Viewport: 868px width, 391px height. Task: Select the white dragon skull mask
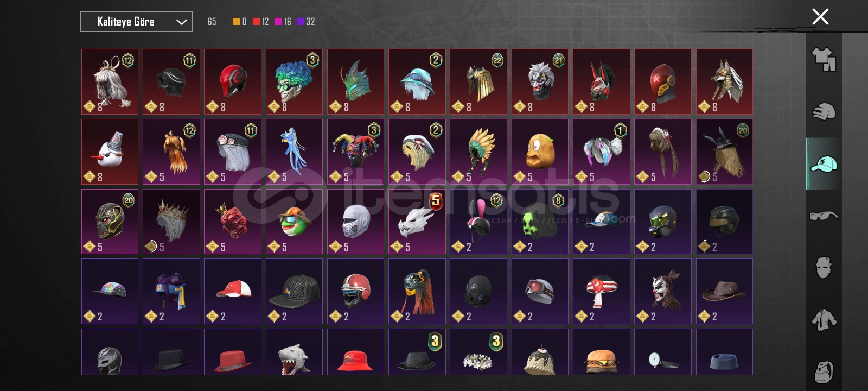(417, 222)
